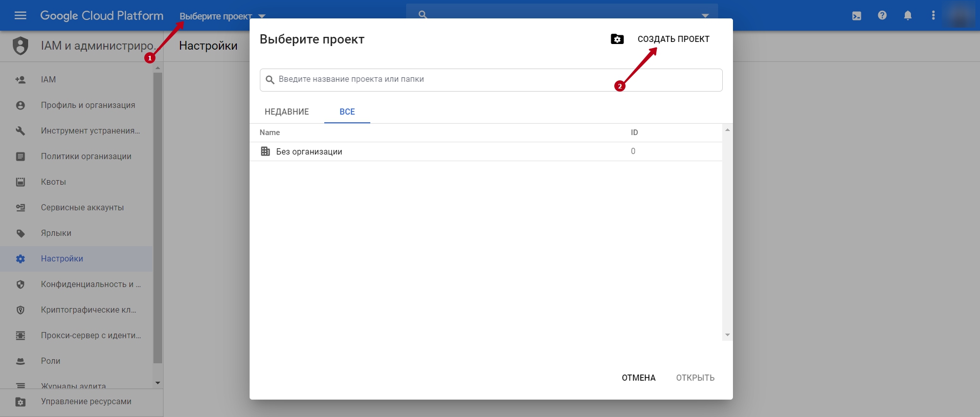Click the Прокси-сервер icon

coord(20,336)
